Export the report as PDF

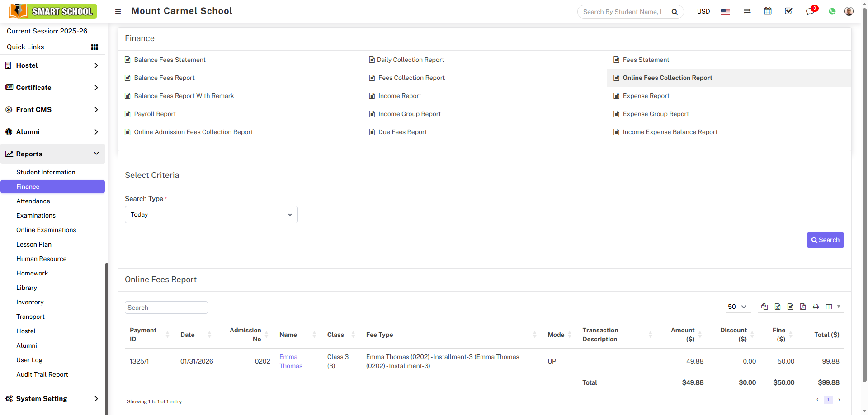[803, 307]
